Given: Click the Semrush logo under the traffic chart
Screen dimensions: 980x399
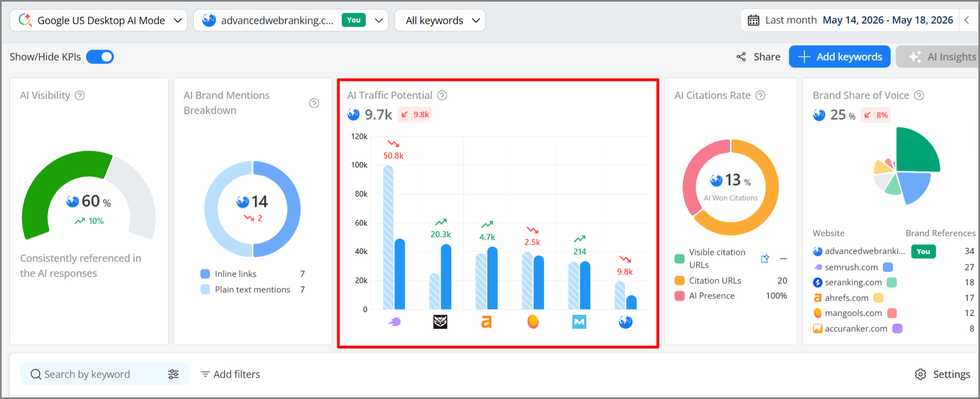Looking at the screenshot, I should [394, 322].
